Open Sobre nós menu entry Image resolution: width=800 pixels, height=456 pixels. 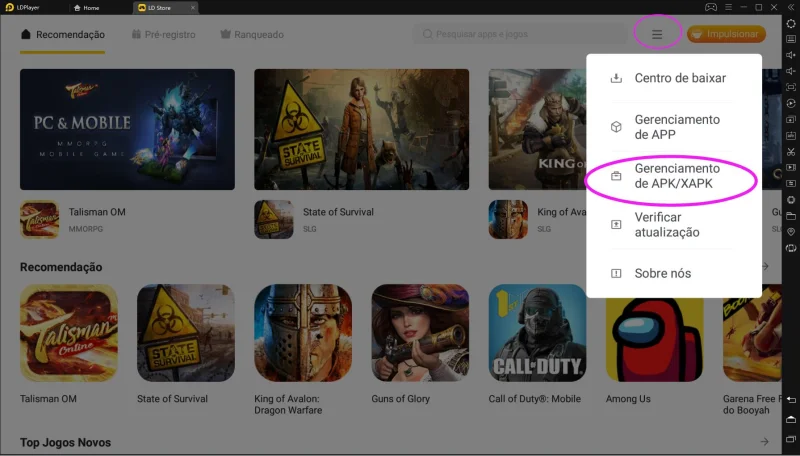click(x=673, y=273)
